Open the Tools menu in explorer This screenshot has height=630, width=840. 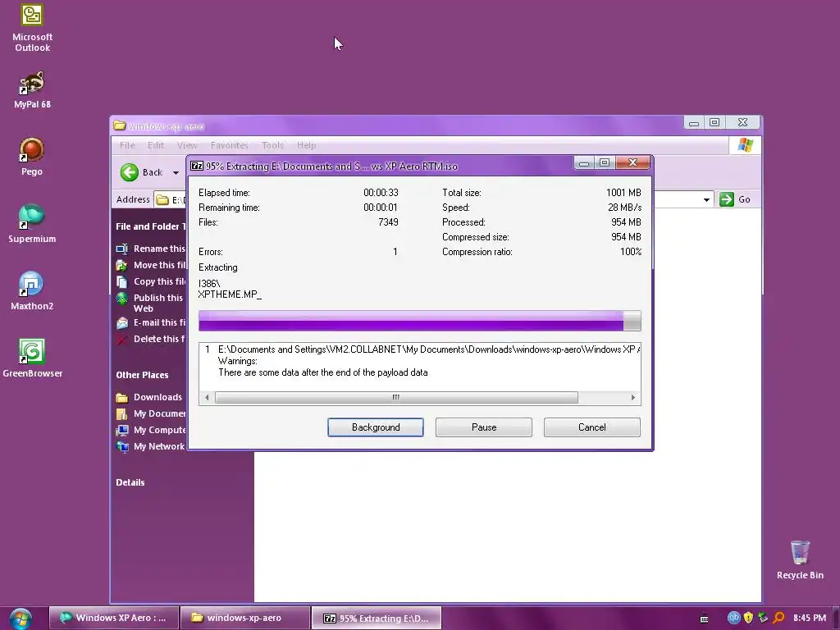pos(272,145)
